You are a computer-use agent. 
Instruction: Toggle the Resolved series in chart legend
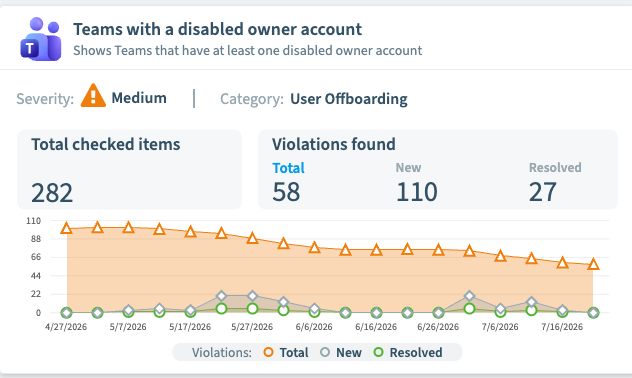coord(408,353)
